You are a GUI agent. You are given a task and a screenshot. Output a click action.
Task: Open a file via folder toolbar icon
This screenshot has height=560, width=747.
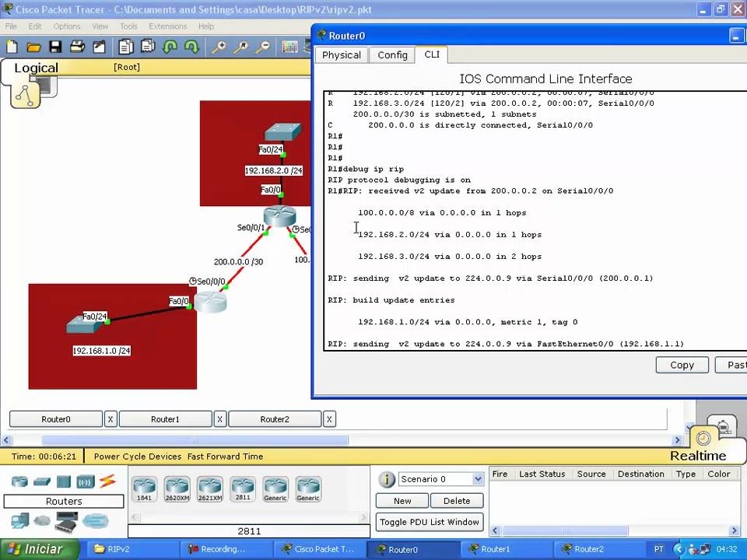[x=33, y=47]
